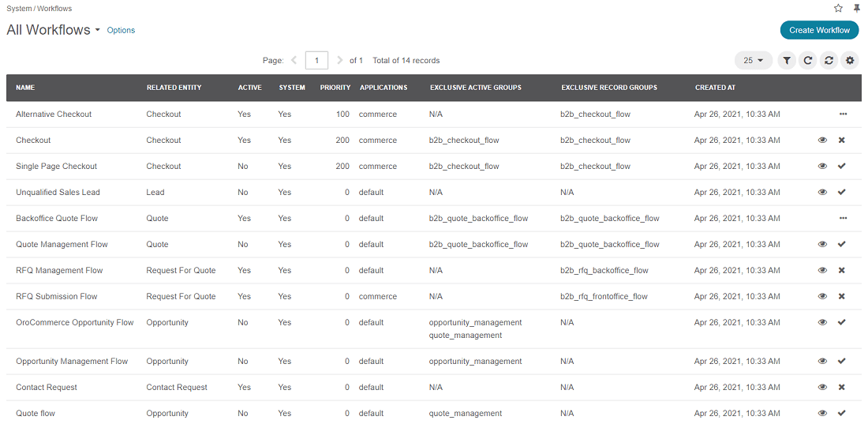The width and height of the screenshot is (868, 424).
Task: Mark page as favorite with star icon
Action: (838, 9)
